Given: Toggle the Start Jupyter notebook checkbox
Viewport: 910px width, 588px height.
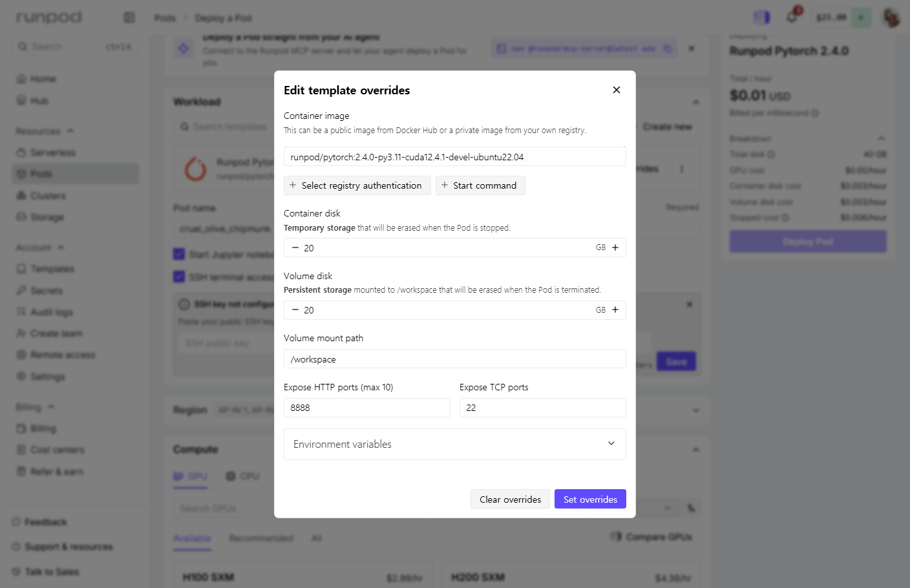Looking at the screenshot, I should [x=179, y=254].
